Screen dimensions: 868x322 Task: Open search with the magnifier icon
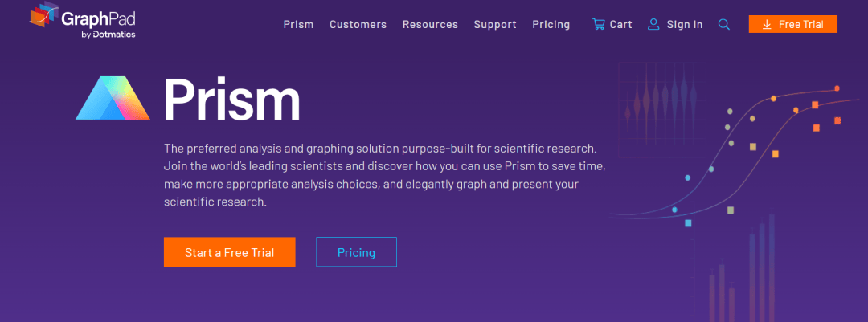724,24
